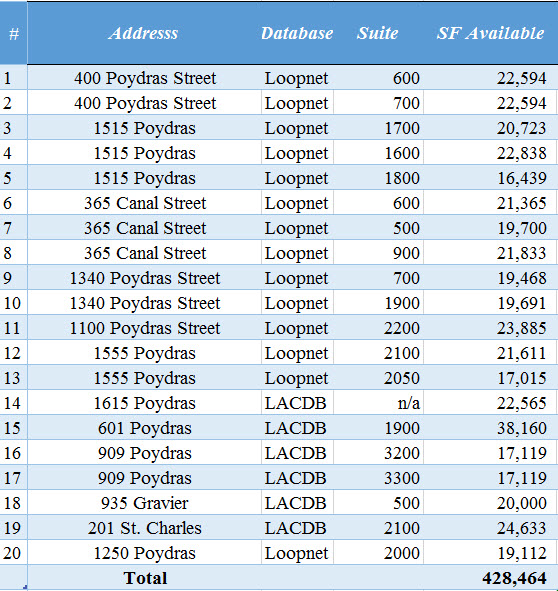Select the Suite column header
Viewport: 558px width, 591px height.
(x=378, y=33)
